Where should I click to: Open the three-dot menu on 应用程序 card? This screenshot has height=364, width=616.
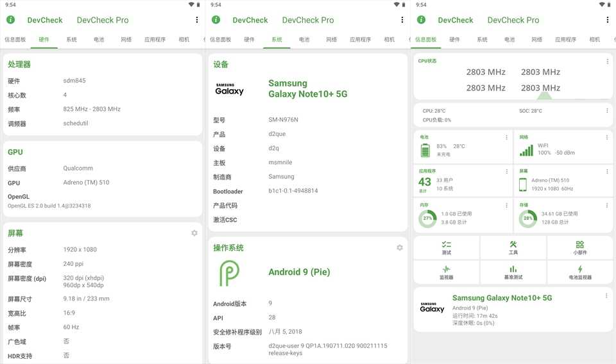click(507, 172)
